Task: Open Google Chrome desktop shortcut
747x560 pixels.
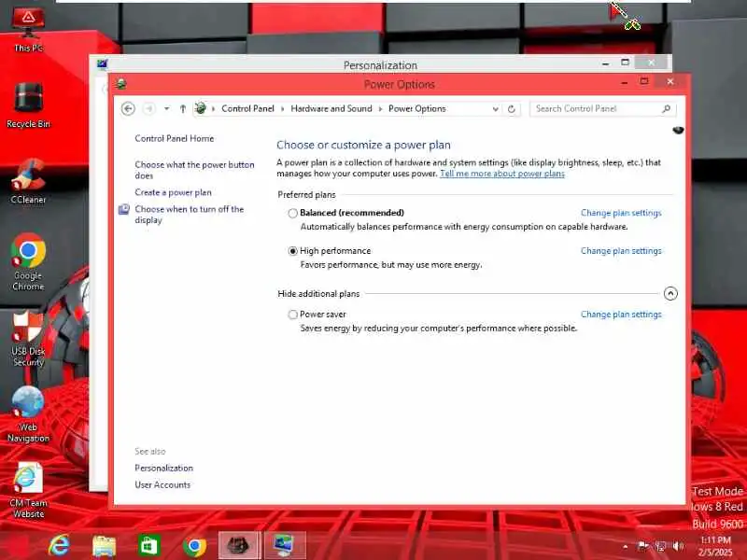Action: coord(28,262)
